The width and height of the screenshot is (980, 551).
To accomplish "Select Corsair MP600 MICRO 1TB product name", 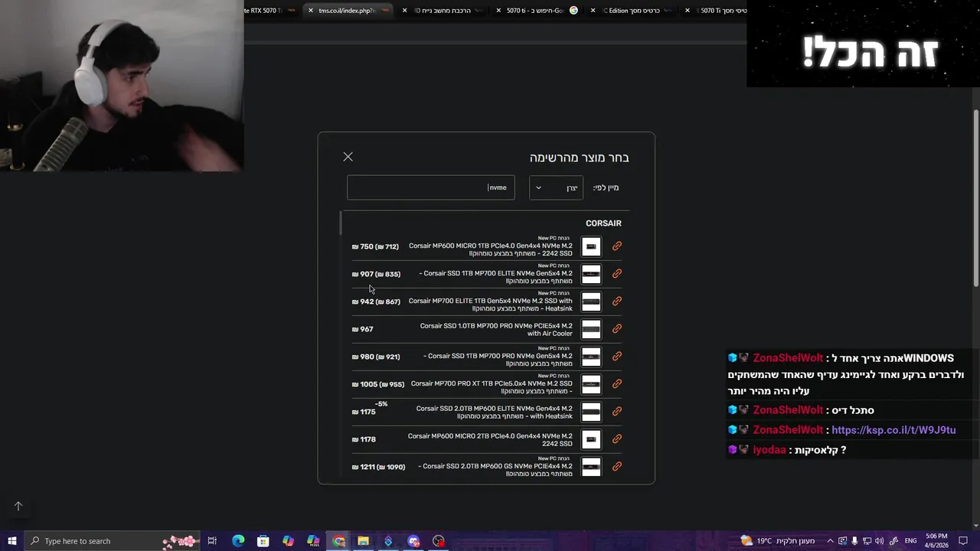I will tap(490, 249).
